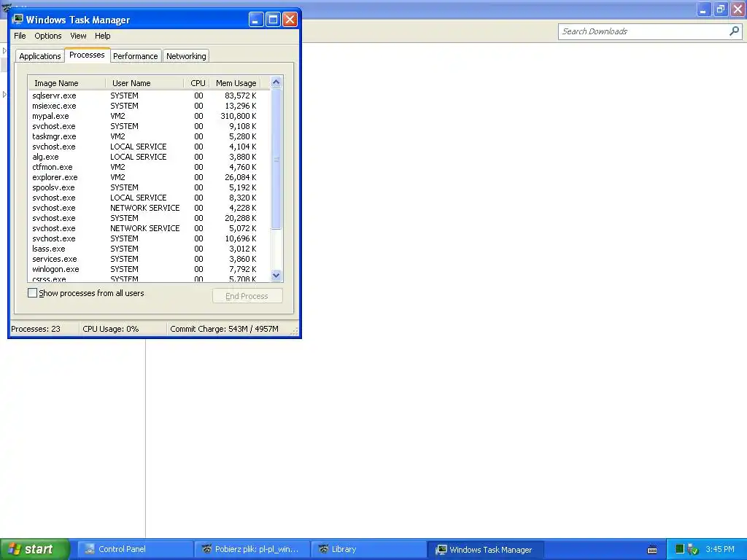Select the Processes tab
Viewport: 747px width, 560px height.
tap(88, 55)
